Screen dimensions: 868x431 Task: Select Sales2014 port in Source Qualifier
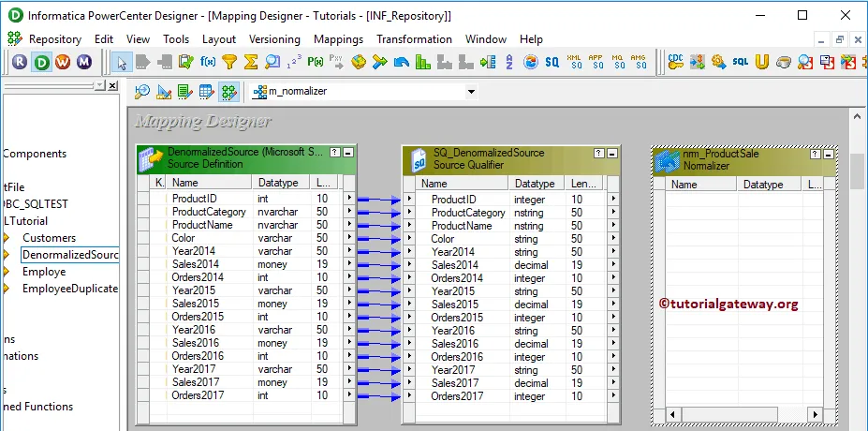click(x=508, y=265)
